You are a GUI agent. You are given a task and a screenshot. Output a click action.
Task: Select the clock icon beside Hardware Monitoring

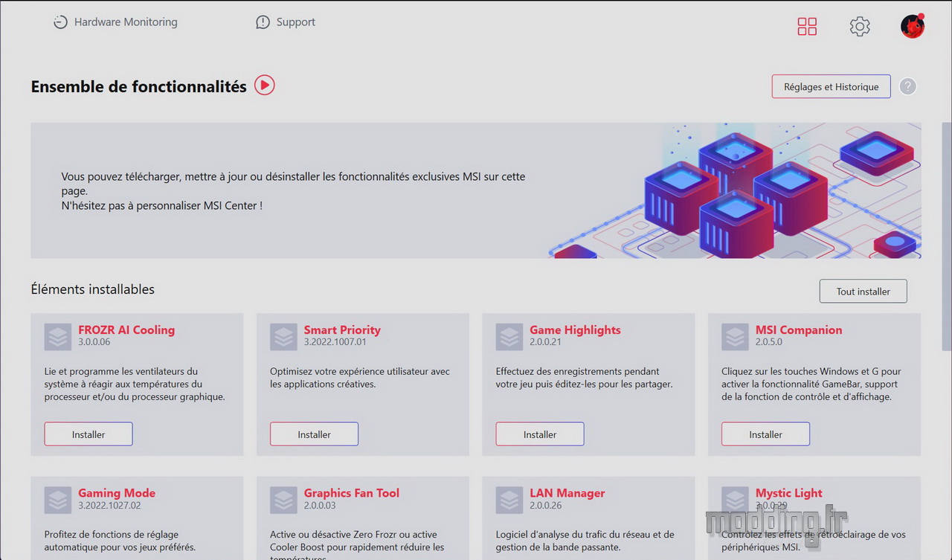[x=60, y=22]
